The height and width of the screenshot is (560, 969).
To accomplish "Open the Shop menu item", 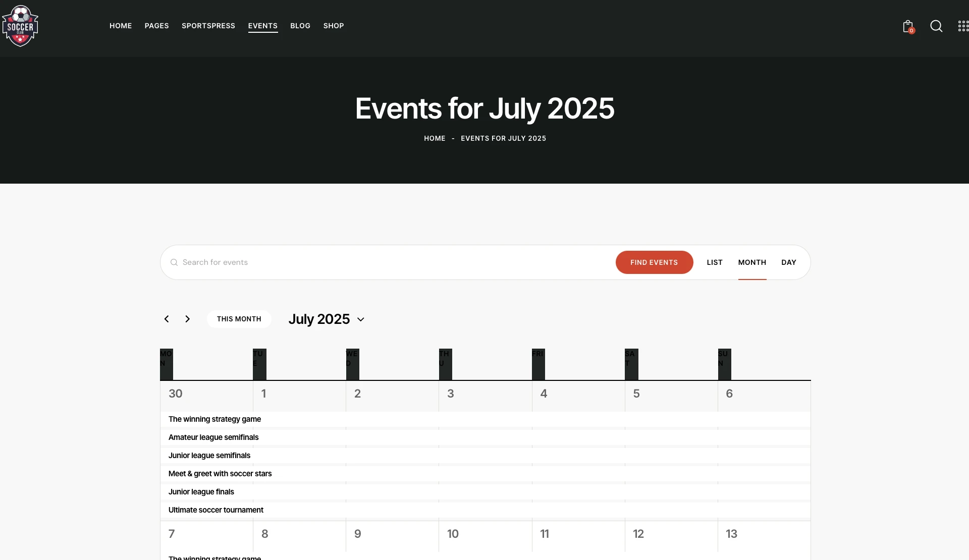I will point(333,26).
